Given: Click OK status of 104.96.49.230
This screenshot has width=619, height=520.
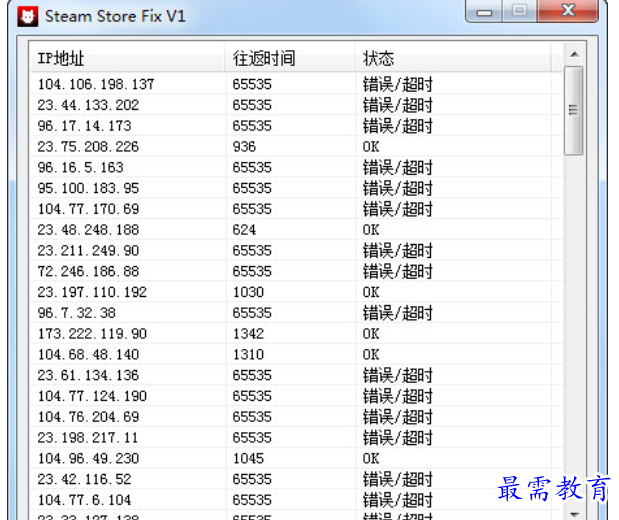Looking at the screenshot, I should click(x=371, y=458).
